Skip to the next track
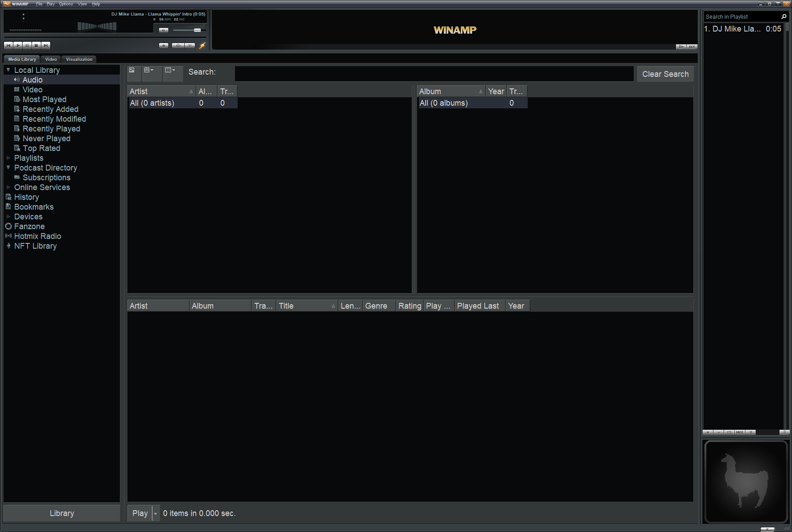This screenshot has height=532, width=792. coord(46,45)
